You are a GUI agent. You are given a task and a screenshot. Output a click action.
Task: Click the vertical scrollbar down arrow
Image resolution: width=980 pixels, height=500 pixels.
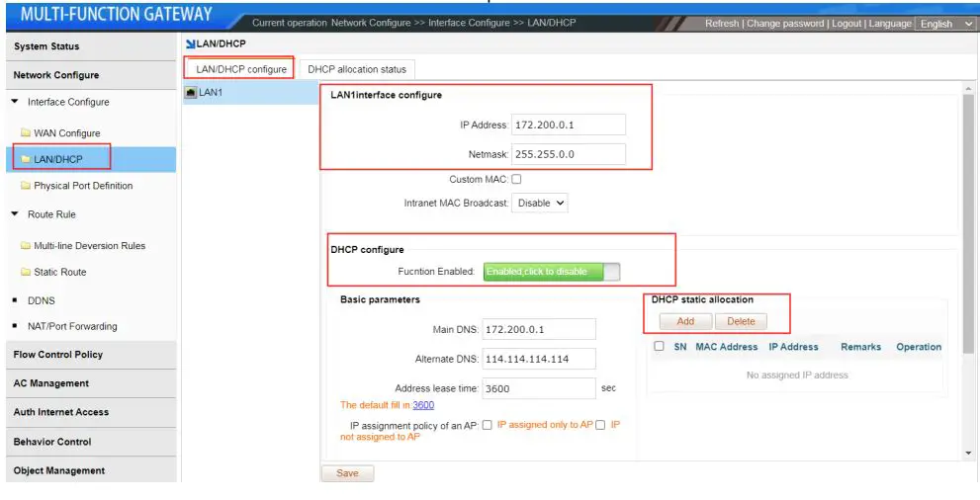click(x=968, y=454)
